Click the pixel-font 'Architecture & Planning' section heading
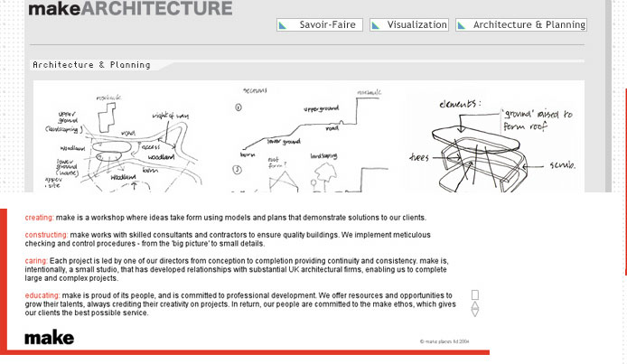 pos(91,65)
